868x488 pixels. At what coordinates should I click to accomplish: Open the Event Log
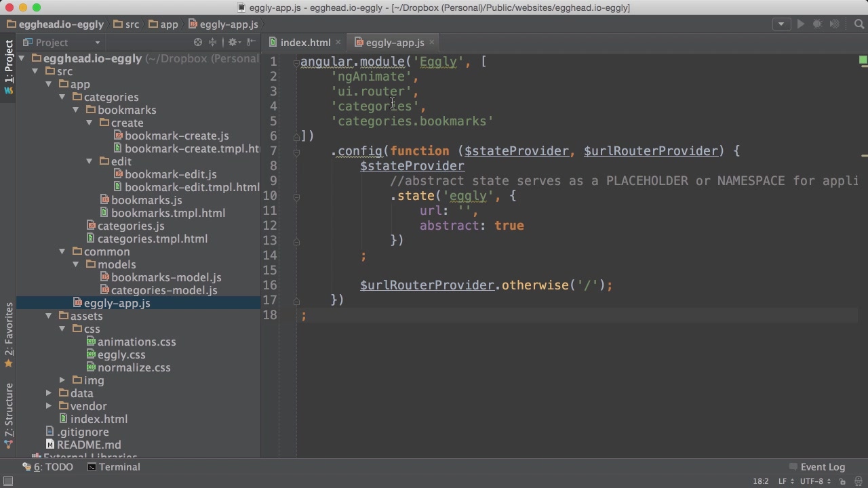click(x=816, y=467)
